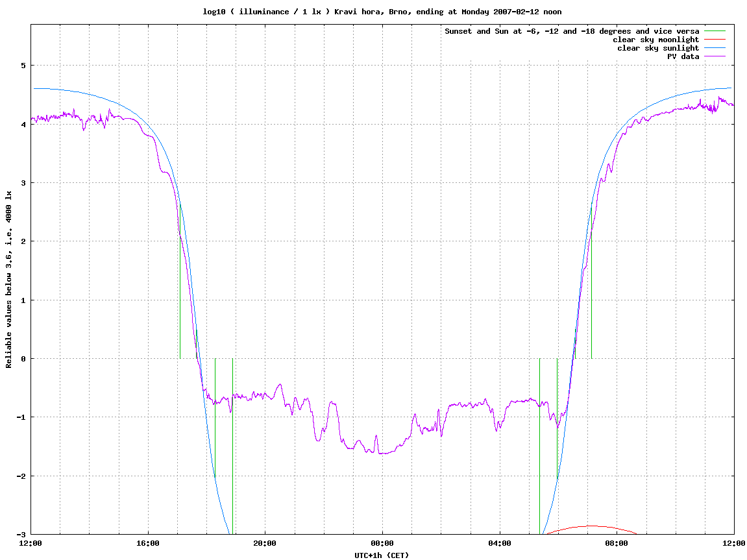
Task: Click the y-axis tick label -2
Action: 21,476
